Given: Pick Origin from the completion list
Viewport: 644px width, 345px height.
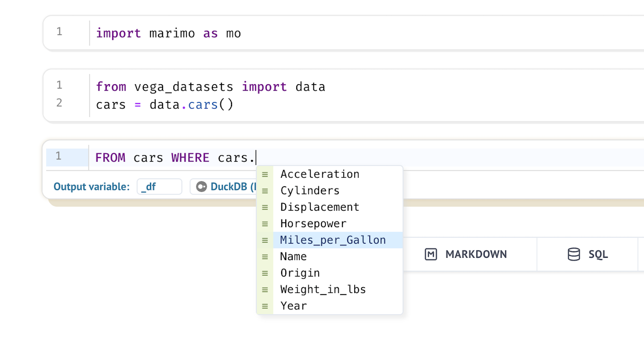Looking at the screenshot, I should [x=330, y=273].
